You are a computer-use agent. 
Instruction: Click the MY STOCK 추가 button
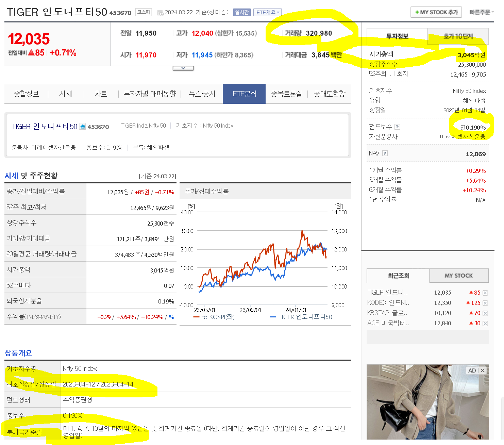click(436, 12)
